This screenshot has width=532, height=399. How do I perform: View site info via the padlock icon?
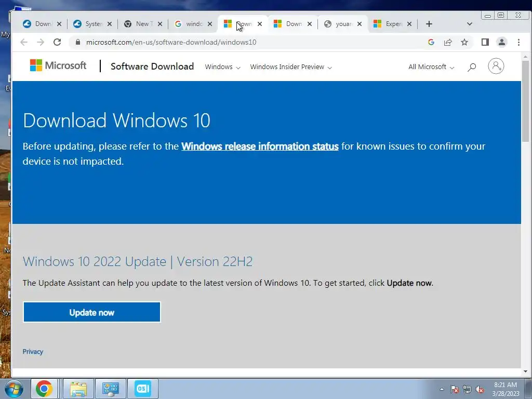pyautogui.click(x=78, y=42)
